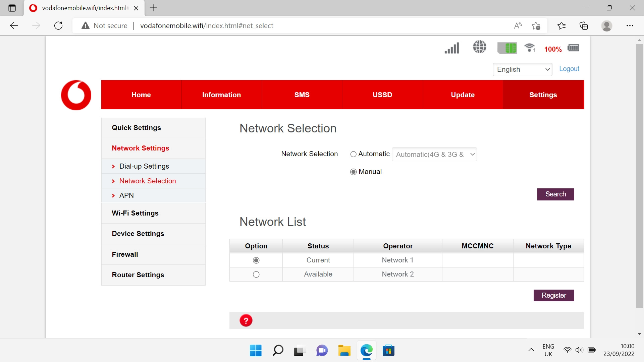
Task: Switch to the SMS tab
Action: click(x=302, y=95)
